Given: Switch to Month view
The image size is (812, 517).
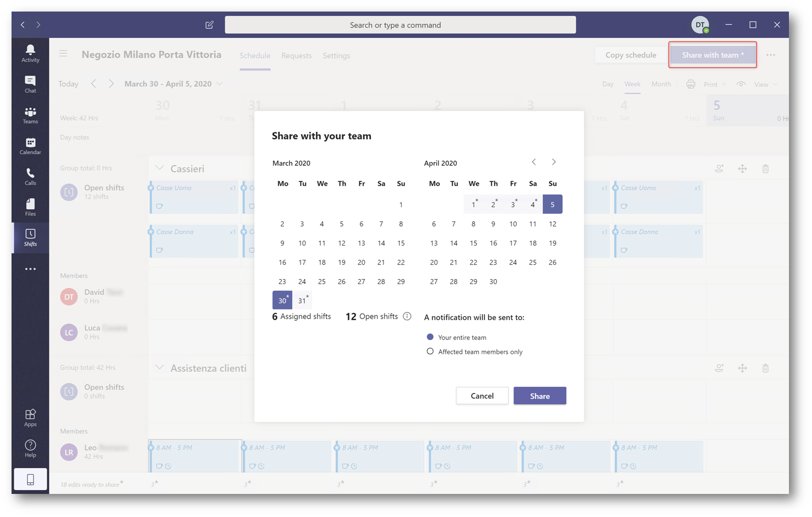Looking at the screenshot, I should pyautogui.click(x=661, y=84).
